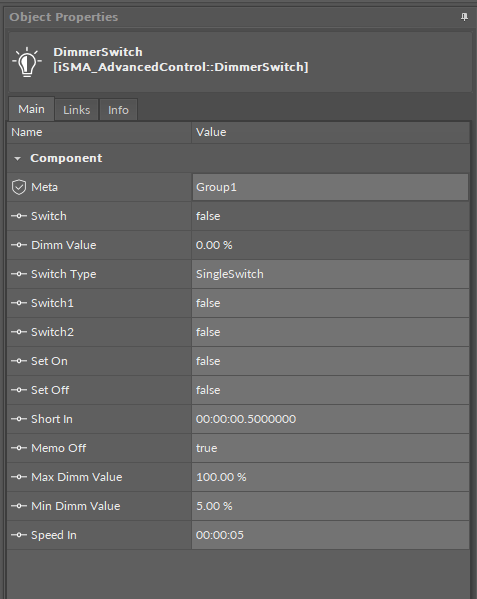Click the pin icon in Object Properties header
477x599 pixels.
[x=464, y=17]
